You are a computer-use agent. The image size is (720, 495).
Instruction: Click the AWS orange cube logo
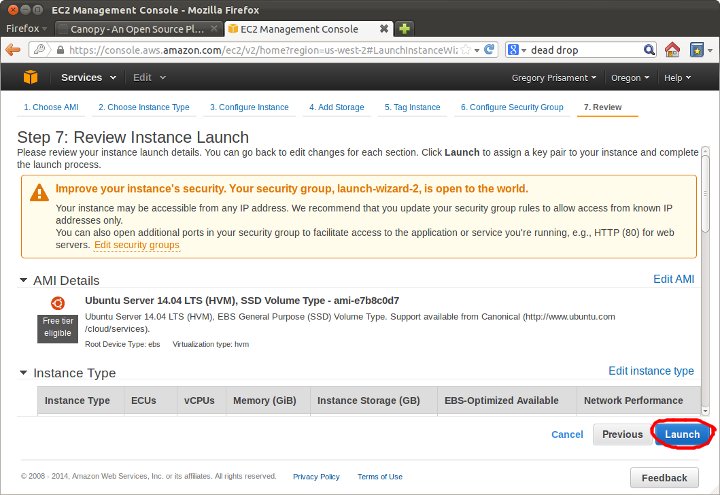30,77
